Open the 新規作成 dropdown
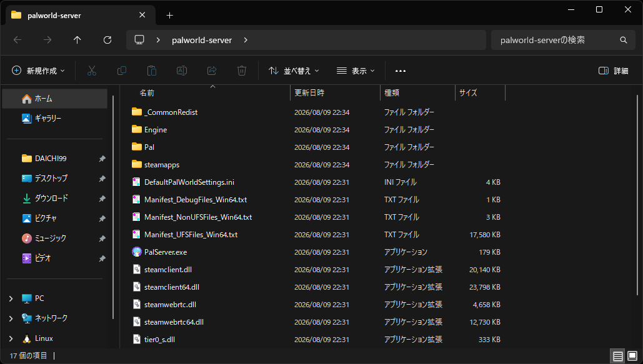 39,71
